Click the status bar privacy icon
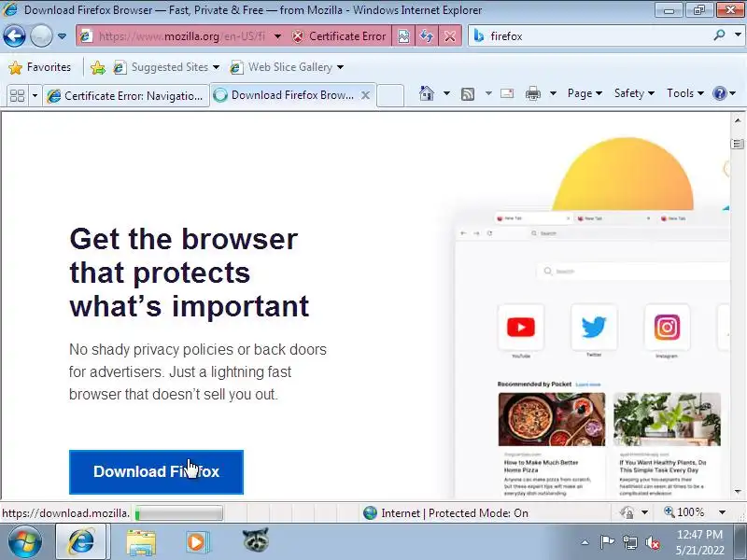Screen dimensions: 747x560 627,512
